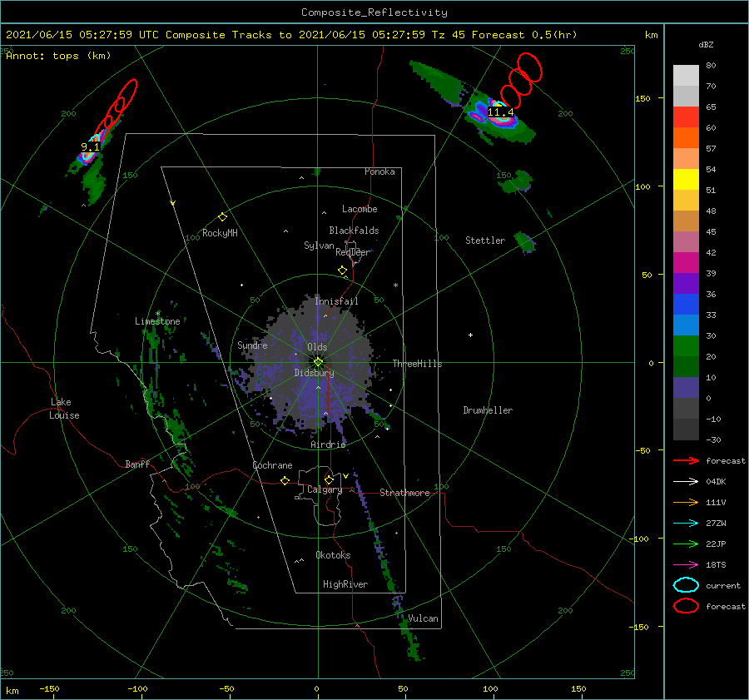Click the Didsbury town label

[314, 373]
